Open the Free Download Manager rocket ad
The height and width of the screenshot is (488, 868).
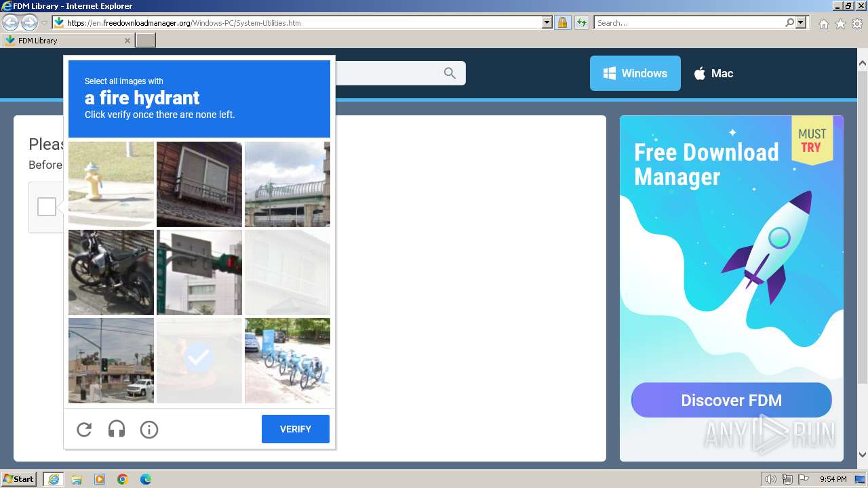(x=732, y=288)
